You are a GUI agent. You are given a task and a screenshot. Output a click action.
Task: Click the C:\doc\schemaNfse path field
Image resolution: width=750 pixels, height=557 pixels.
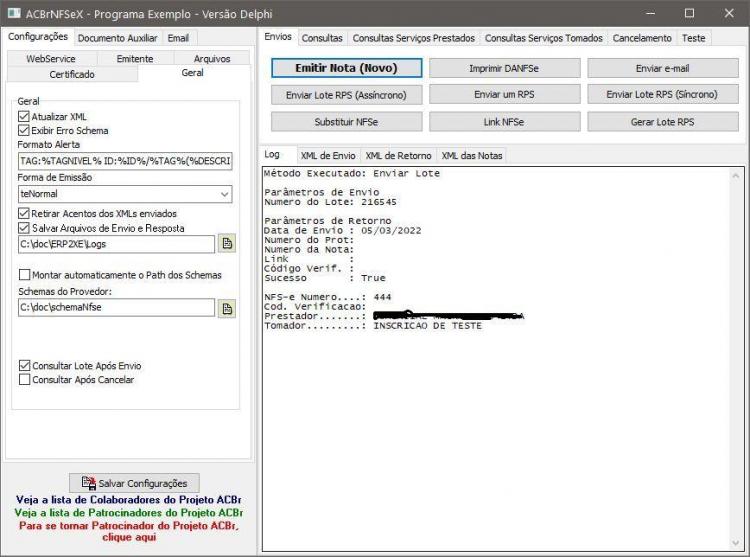point(116,307)
